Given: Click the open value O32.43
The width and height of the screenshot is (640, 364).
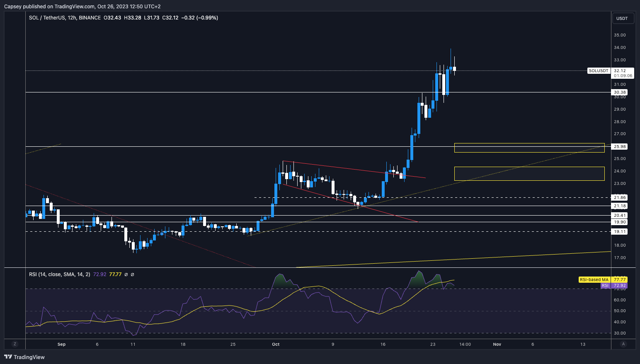Looking at the screenshot, I should pos(112,18).
